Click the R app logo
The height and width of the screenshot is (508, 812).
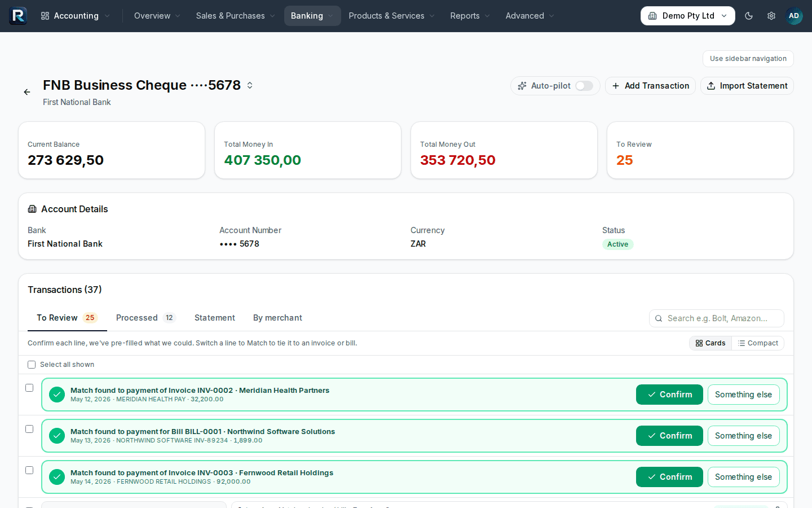click(18, 16)
